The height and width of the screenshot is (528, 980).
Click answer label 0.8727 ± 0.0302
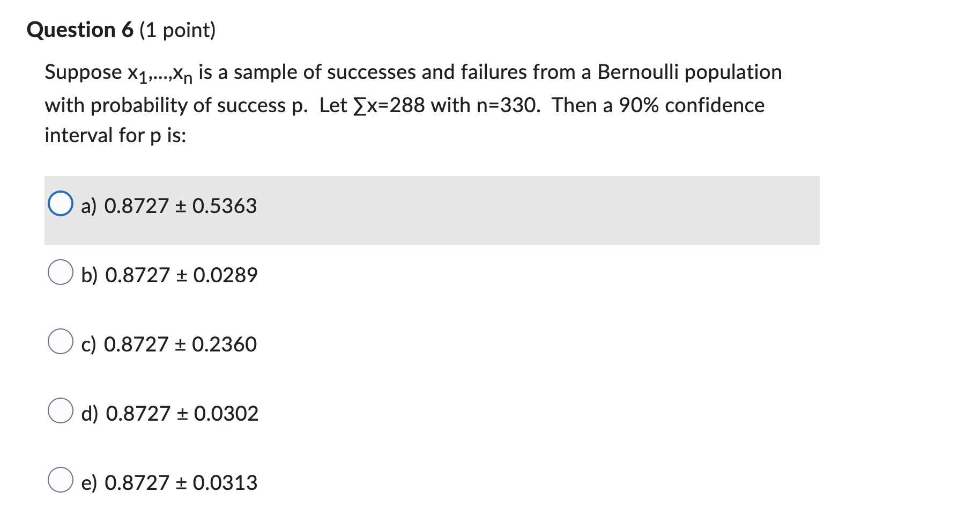click(x=170, y=414)
